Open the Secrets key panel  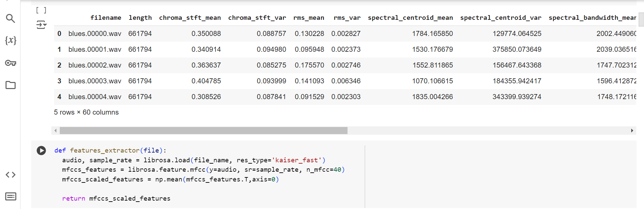point(10,63)
